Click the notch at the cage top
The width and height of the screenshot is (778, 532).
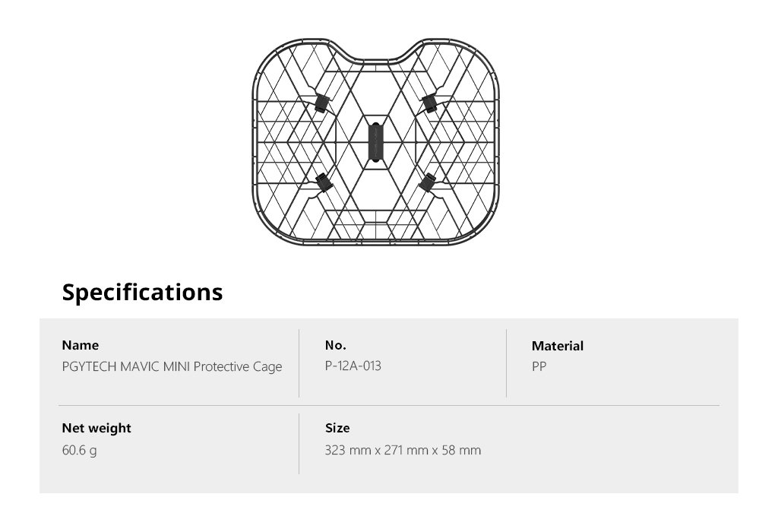click(x=376, y=54)
